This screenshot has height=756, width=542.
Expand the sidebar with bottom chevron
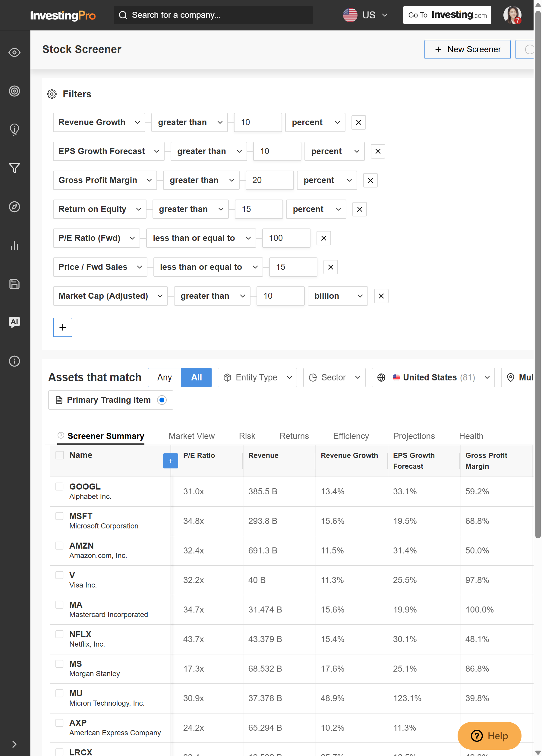[14, 744]
